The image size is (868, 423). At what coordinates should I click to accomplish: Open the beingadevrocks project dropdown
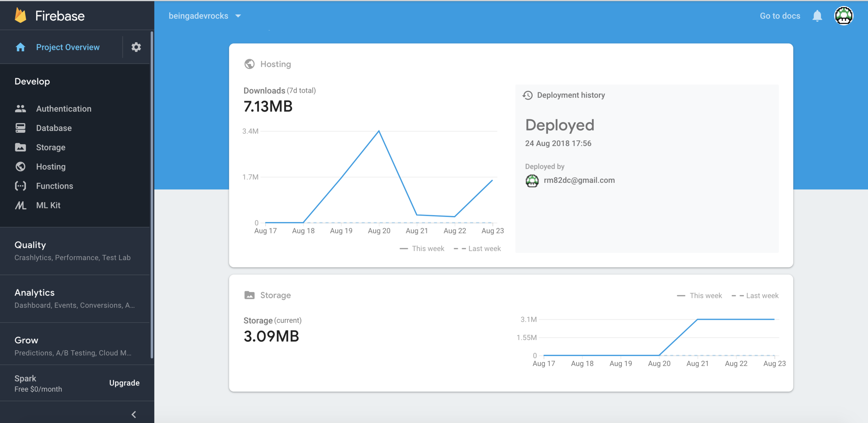coord(205,16)
